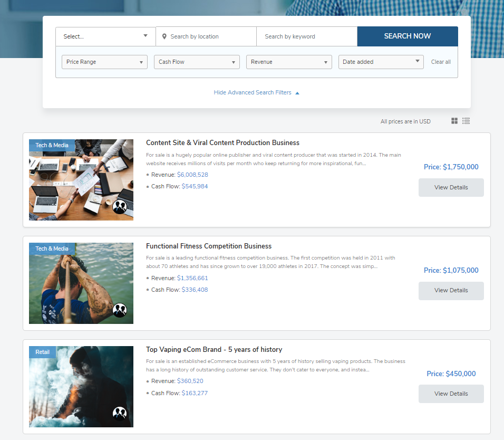Click Price: $450,000 text
The image size is (504, 440).
[x=451, y=374]
